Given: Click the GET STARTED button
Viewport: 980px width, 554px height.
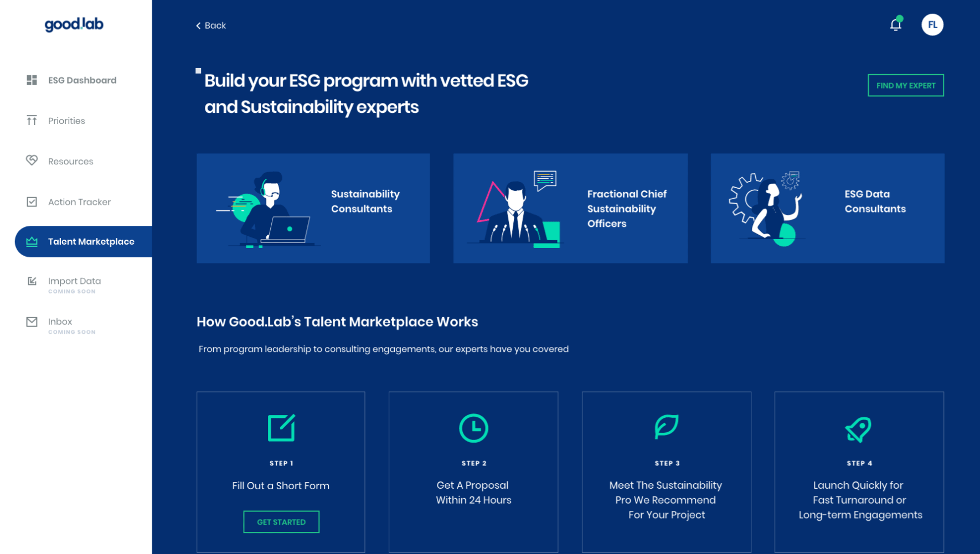Looking at the screenshot, I should click(281, 522).
